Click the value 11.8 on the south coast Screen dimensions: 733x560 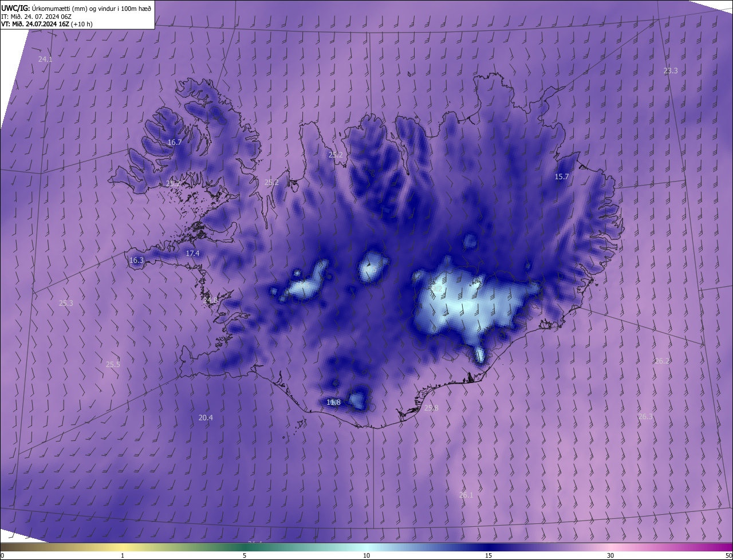333,403
